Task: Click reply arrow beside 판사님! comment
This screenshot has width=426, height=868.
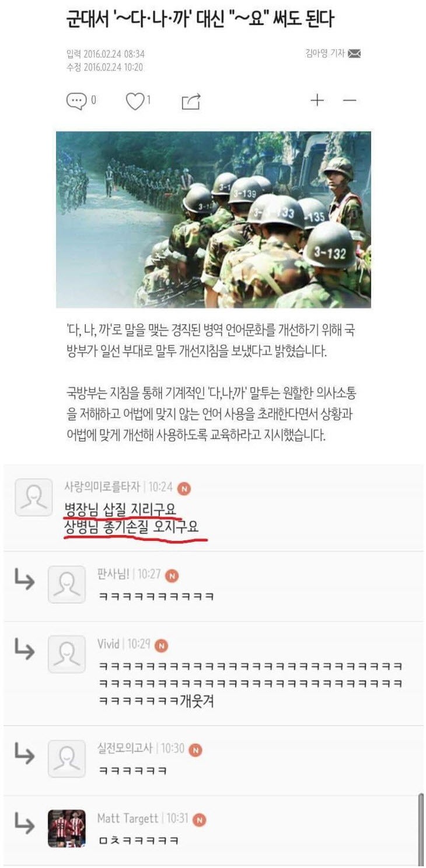Action: pos(24,581)
